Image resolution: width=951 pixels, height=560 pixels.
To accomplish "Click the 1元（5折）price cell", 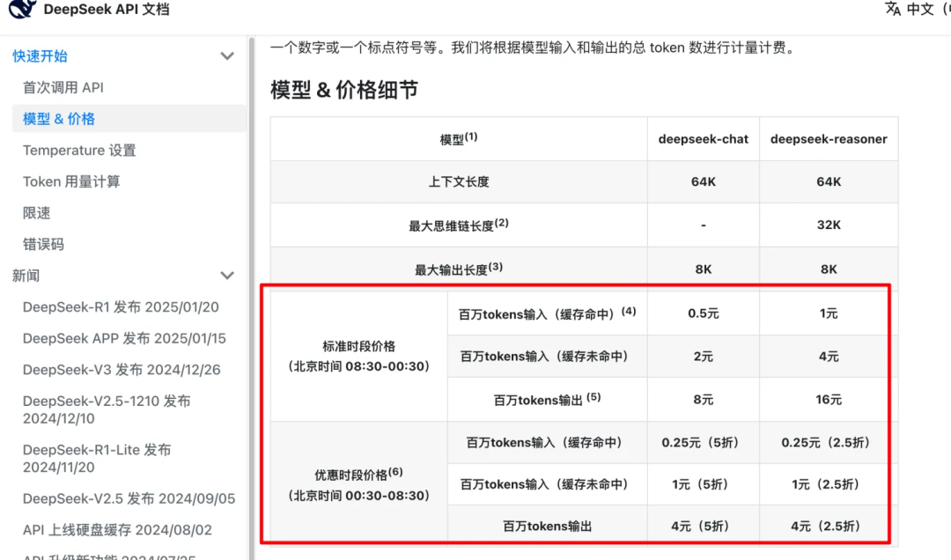I will pos(703,485).
